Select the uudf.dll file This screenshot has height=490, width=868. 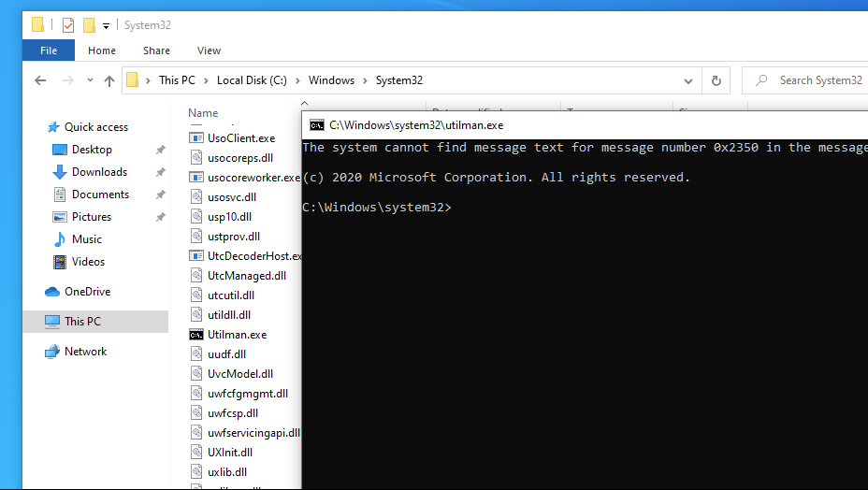tap(226, 354)
